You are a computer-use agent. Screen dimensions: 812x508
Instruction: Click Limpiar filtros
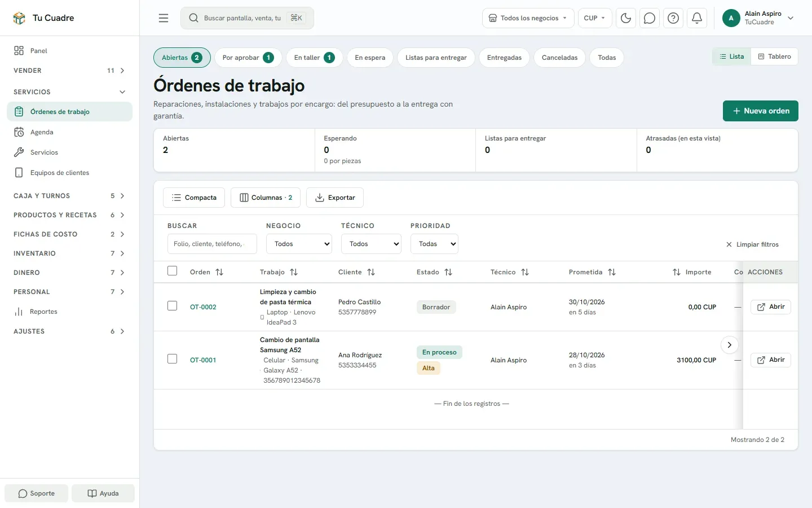click(x=752, y=244)
